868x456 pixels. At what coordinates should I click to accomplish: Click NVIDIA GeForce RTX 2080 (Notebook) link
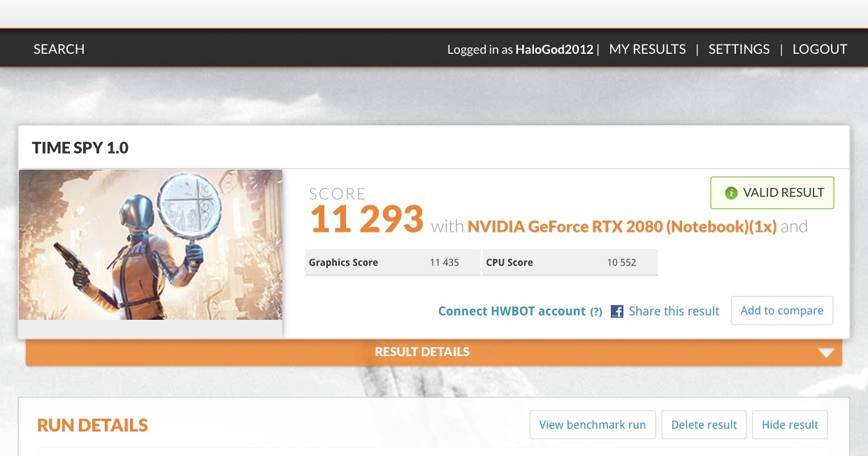(622, 226)
